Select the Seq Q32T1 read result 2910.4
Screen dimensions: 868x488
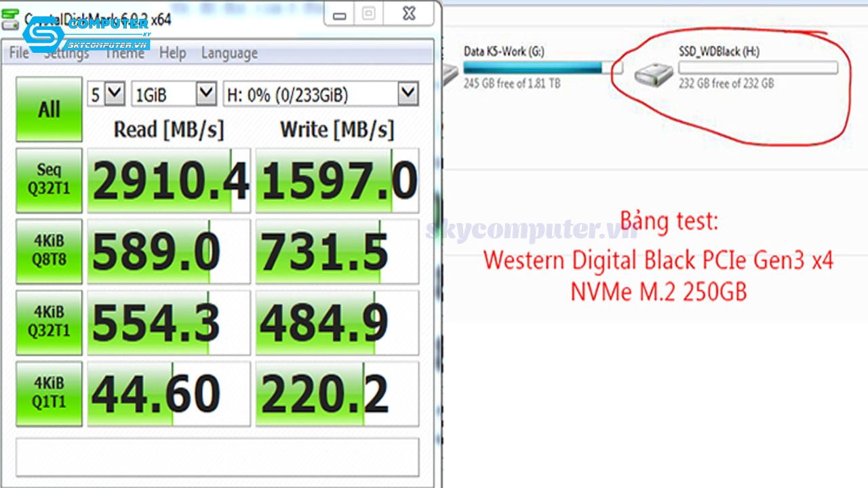168,179
